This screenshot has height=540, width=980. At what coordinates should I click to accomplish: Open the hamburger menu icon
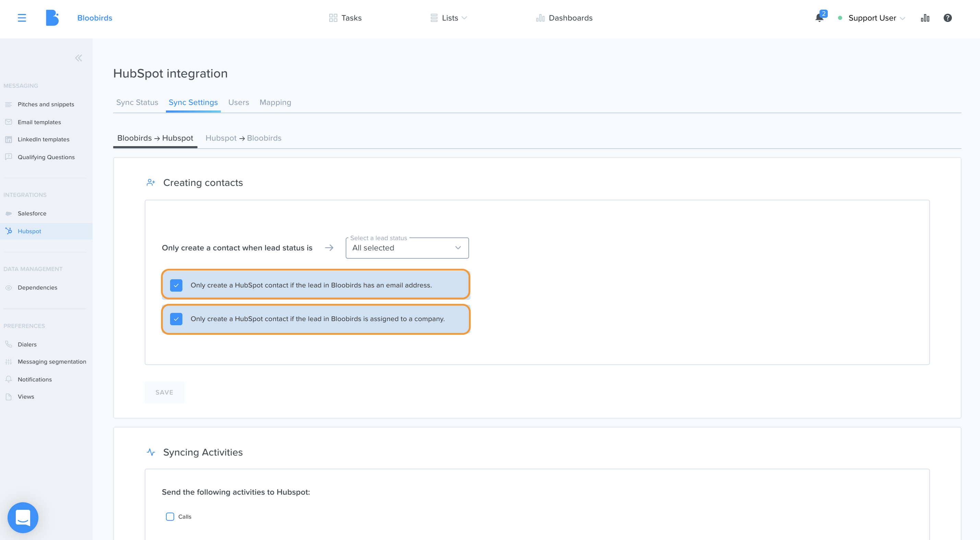tap(22, 18)
